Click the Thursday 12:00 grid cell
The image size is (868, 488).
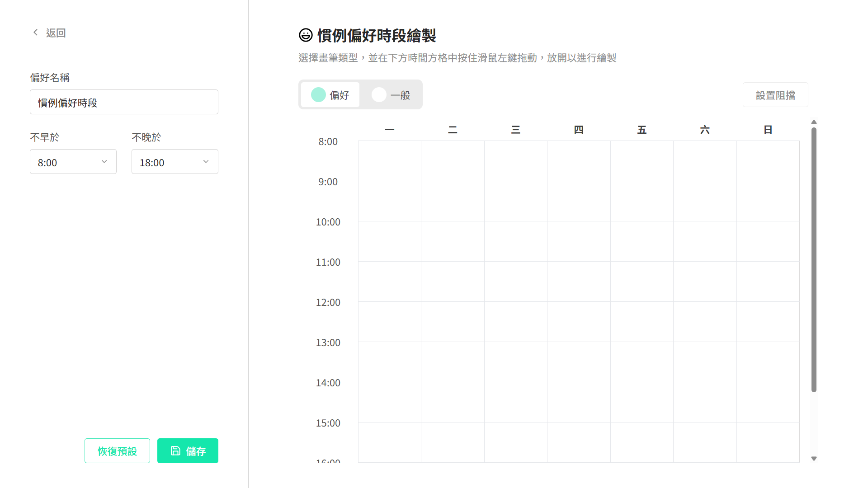pos(578,322)
